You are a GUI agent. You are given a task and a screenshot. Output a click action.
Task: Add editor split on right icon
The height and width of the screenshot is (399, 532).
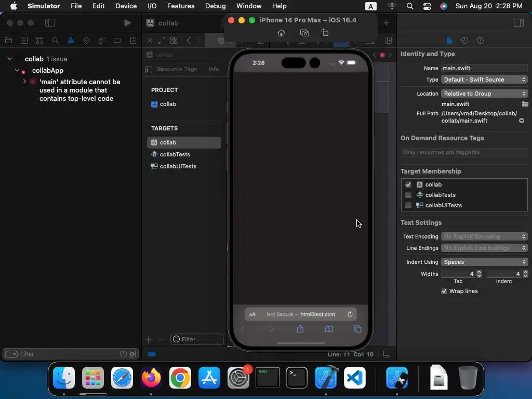(x=388, y=41)
